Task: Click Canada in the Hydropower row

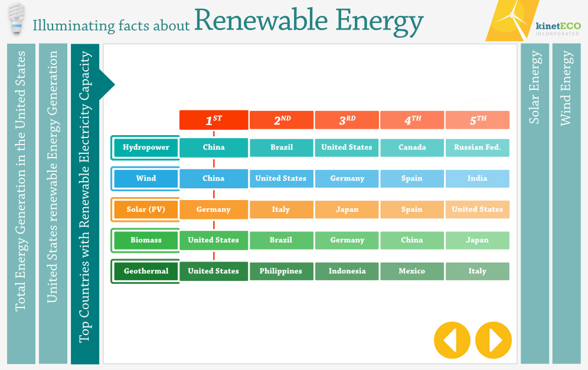Action: 412,148
